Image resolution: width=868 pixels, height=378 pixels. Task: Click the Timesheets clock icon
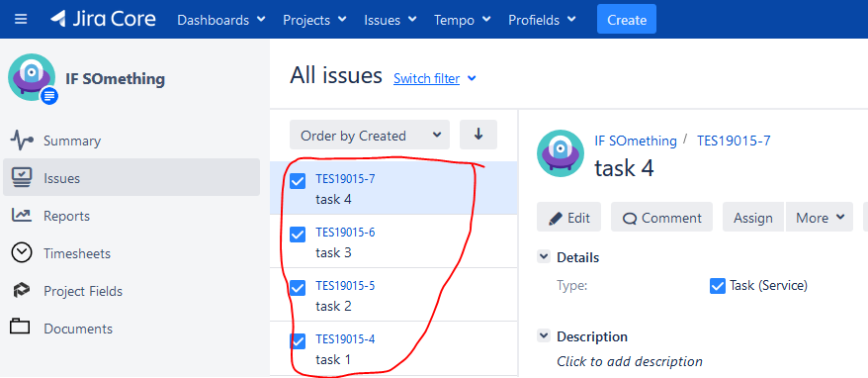coord(22,253)
